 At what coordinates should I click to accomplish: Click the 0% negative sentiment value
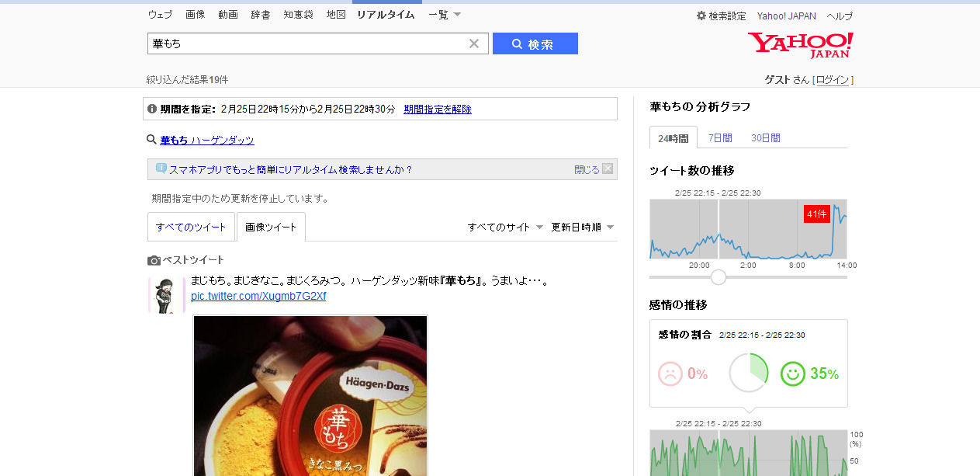698,374
